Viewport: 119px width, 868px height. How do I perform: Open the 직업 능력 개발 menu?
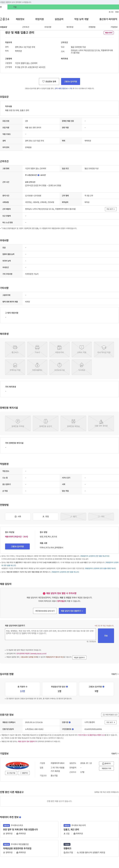[81, 19]
